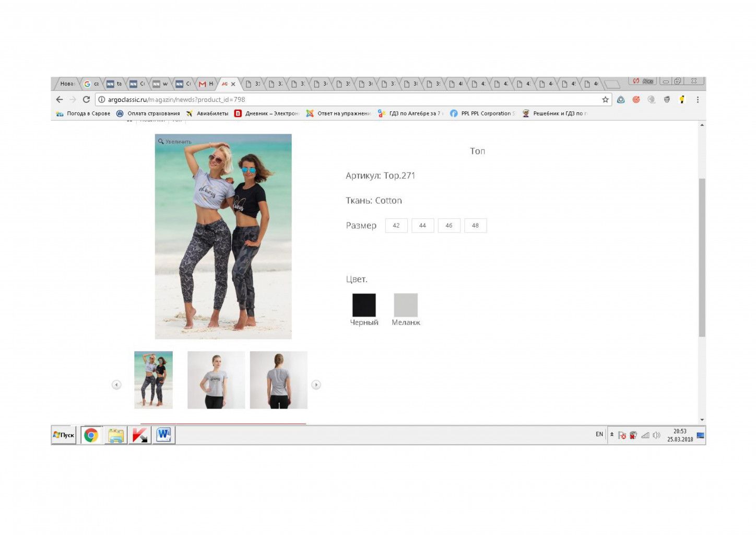This screenshot has height=535, width=756.
Task: Click the address bar URL field
Action: [x=350, y=99]
